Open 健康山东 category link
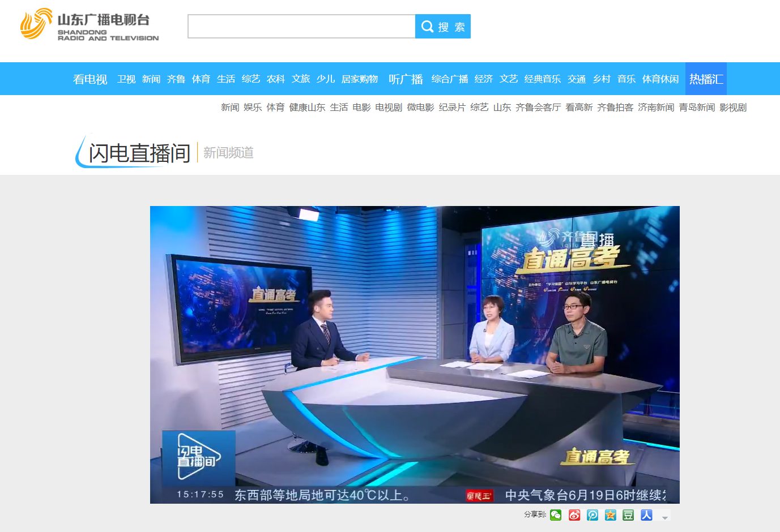780x532 pixels. [307, 108]
